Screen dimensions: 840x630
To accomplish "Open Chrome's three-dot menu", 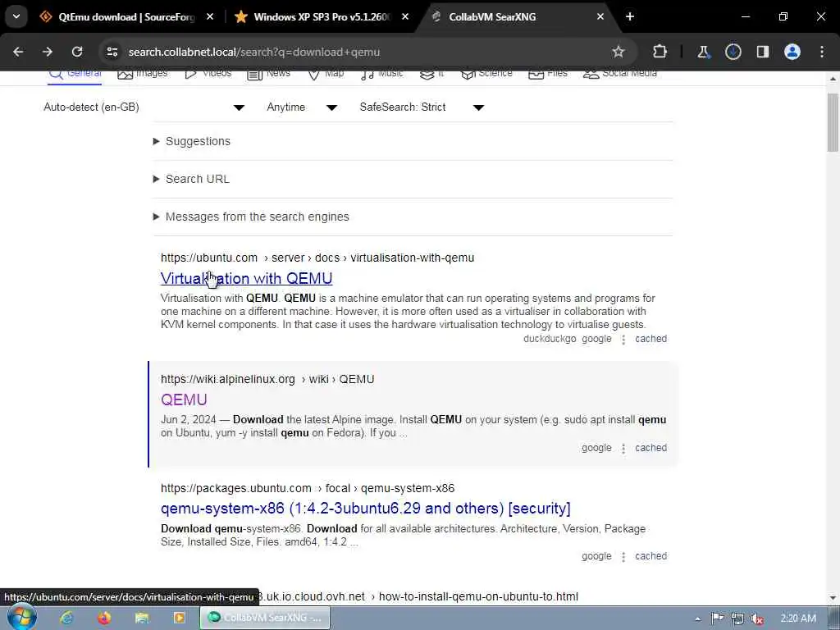I will (x=822, y=52).
